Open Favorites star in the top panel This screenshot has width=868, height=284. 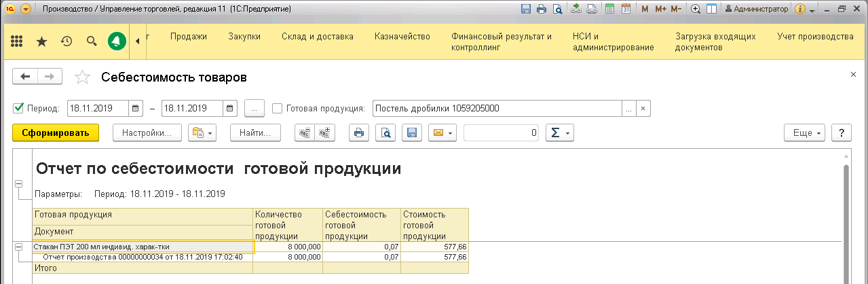(x=41, y=41)
